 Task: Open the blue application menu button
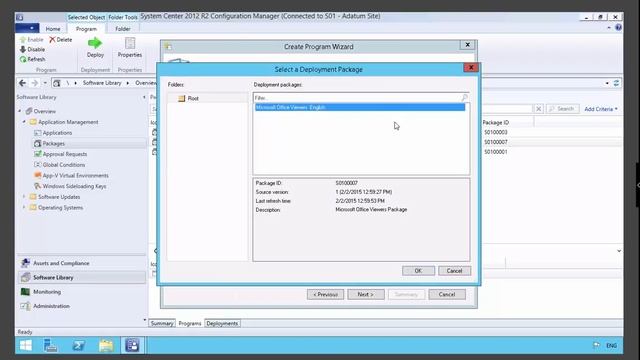27,28
